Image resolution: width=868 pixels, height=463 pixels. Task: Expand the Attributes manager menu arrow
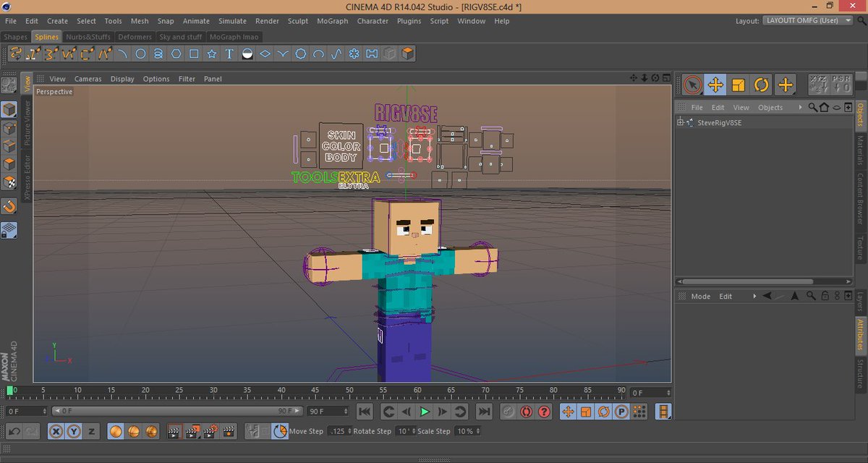coord(754,296)
